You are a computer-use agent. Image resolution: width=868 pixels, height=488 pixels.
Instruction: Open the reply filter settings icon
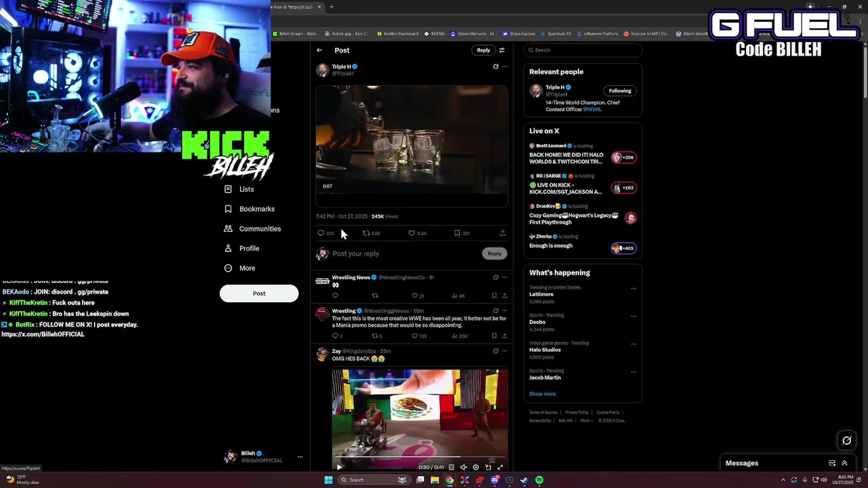click(x=502, y=50)
